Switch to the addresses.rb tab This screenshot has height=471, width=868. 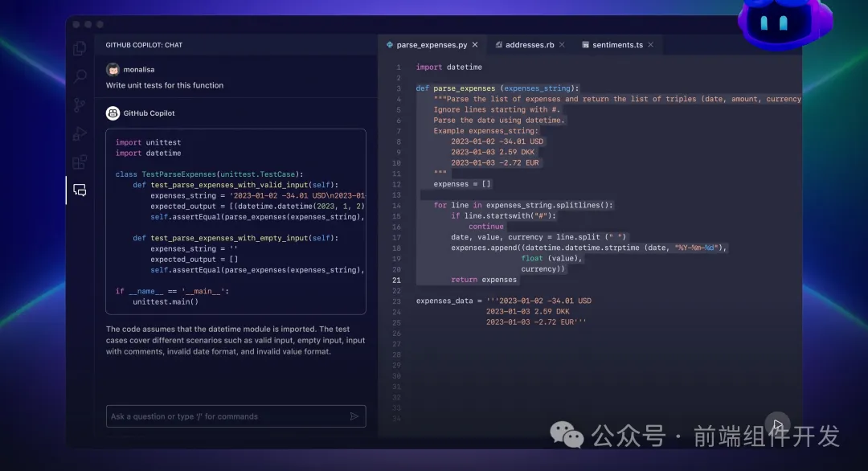coord(530,45)
